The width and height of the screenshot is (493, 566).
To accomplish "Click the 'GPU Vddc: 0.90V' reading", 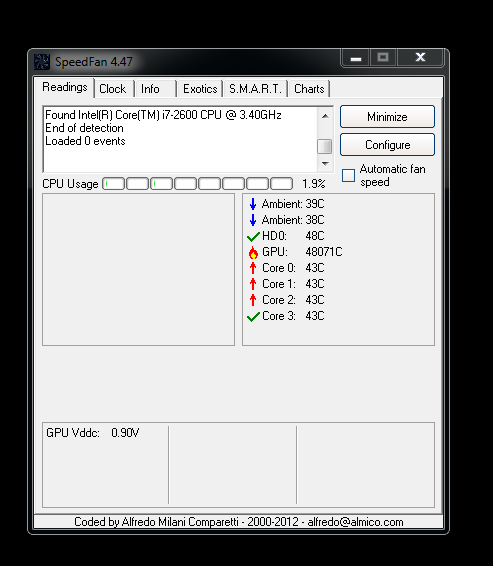I will (93, 433).
